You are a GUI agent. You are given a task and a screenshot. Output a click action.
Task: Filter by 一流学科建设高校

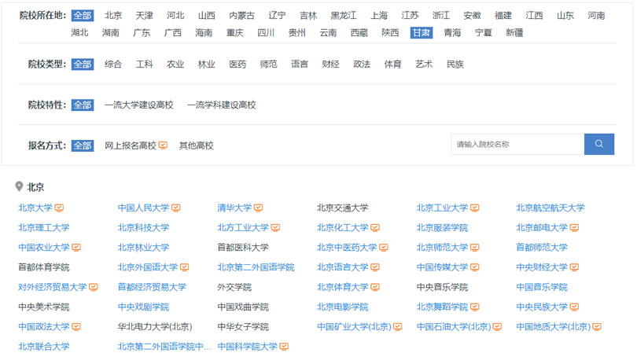pos(222,105)
